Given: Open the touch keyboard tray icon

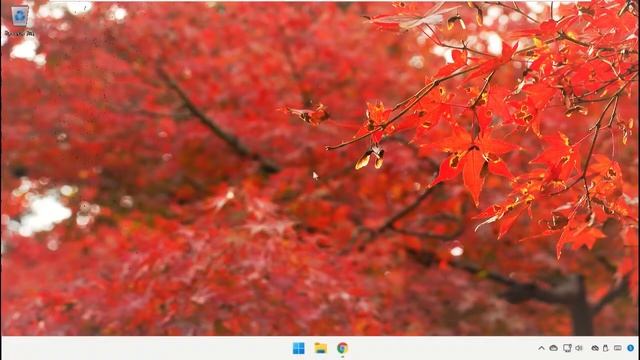Looking at the screenshot, I should click(618, 348).
